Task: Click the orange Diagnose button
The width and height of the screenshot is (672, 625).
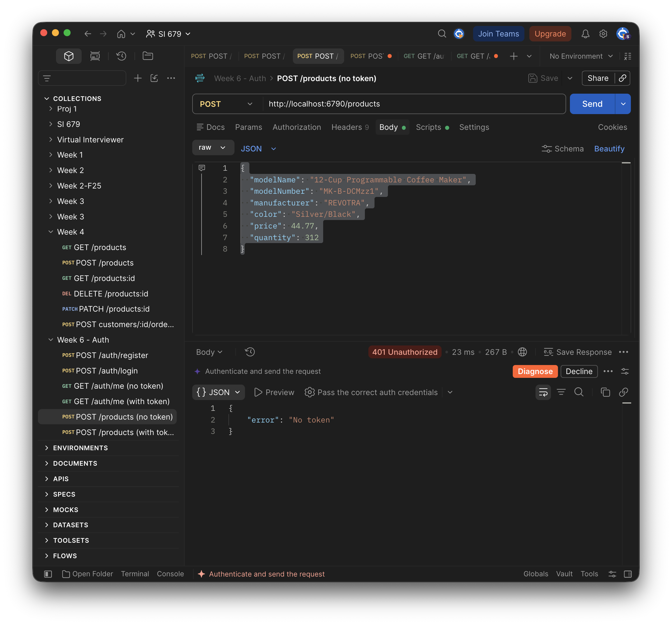Action: pos(535,371)
